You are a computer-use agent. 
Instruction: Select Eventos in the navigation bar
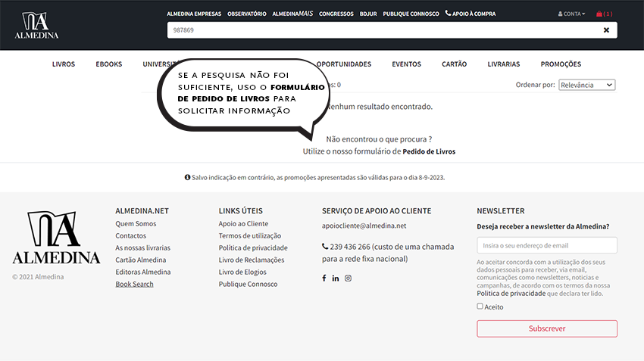pos(406,64)
